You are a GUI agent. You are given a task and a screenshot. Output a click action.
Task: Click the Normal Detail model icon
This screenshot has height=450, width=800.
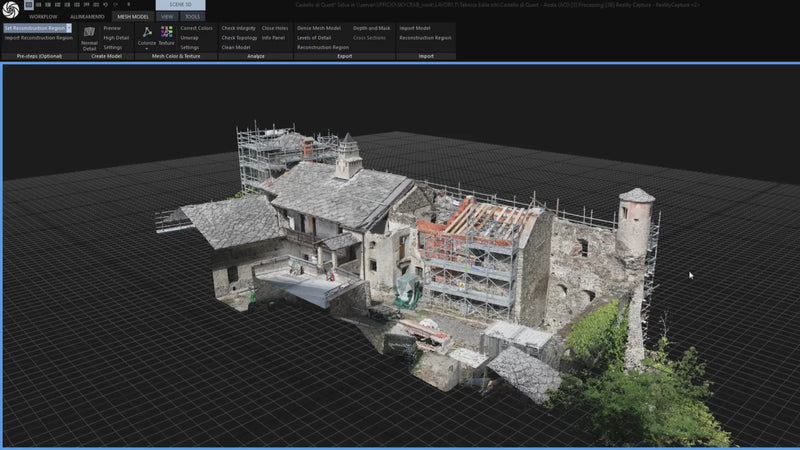[x=89, y=33]
